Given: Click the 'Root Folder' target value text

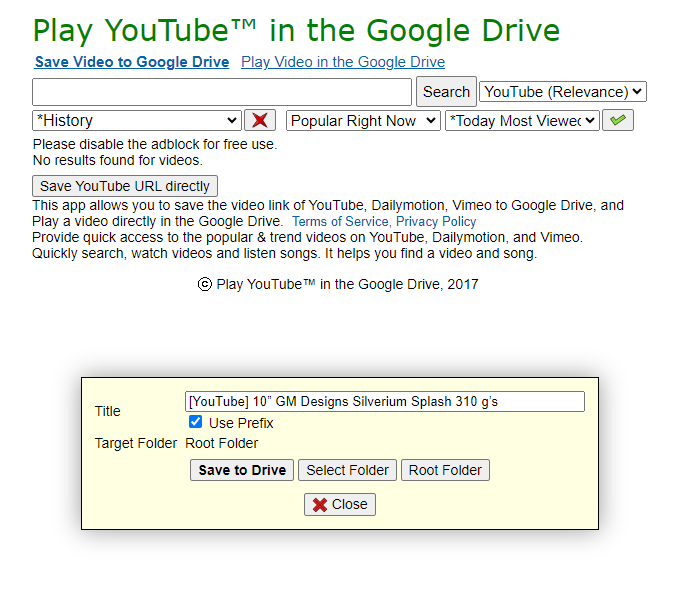Looking at the screenshot, I should coord(221,443).
